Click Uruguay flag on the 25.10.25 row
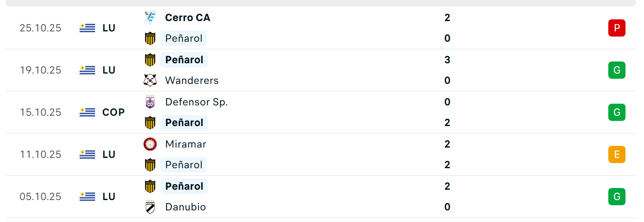644x222 pixels. click(x=87, y=28)
